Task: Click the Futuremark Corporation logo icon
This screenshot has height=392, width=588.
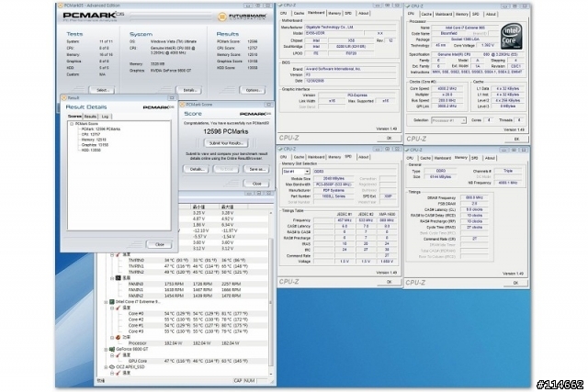Action: coord(222,17)
